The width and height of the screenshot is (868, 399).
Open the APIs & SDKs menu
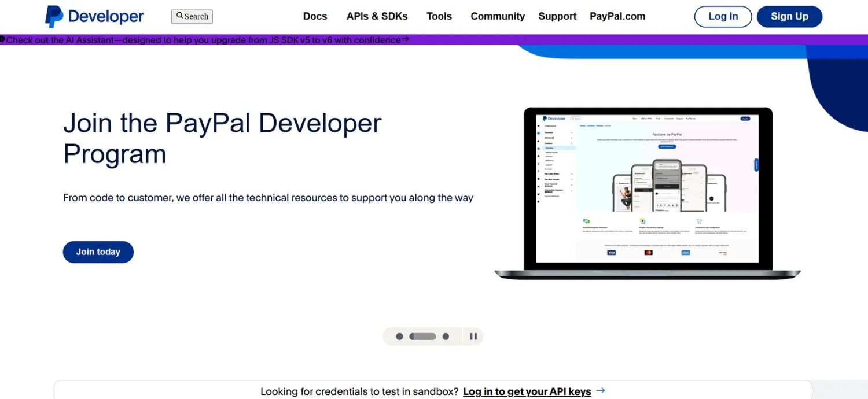377,16
